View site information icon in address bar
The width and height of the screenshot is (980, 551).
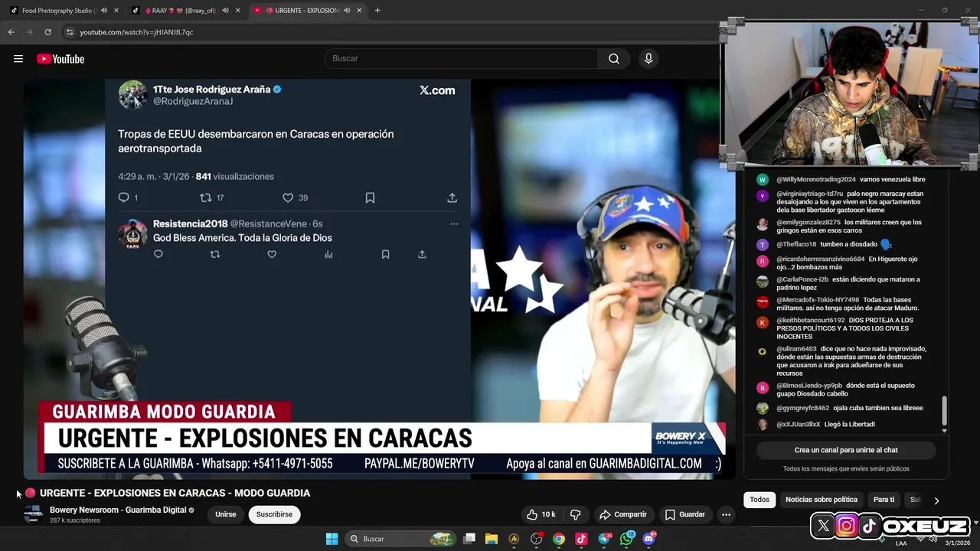click(x=70, y=32)
